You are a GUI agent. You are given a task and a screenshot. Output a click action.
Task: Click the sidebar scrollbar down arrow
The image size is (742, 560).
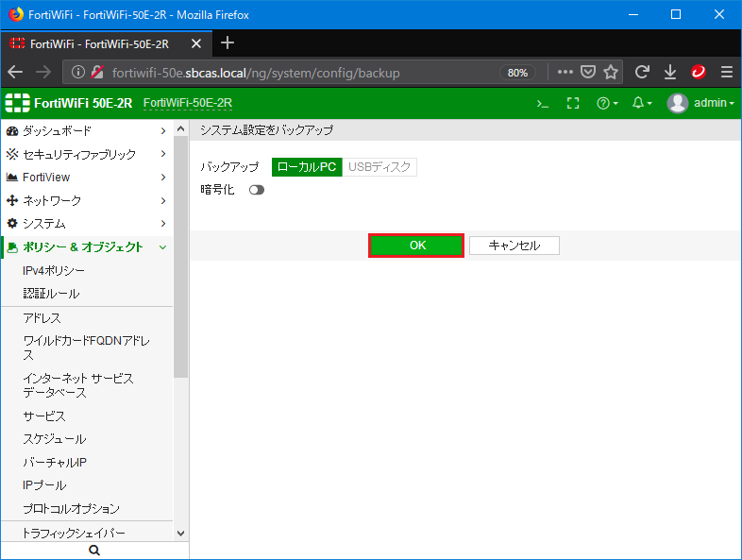coord(180,534)
